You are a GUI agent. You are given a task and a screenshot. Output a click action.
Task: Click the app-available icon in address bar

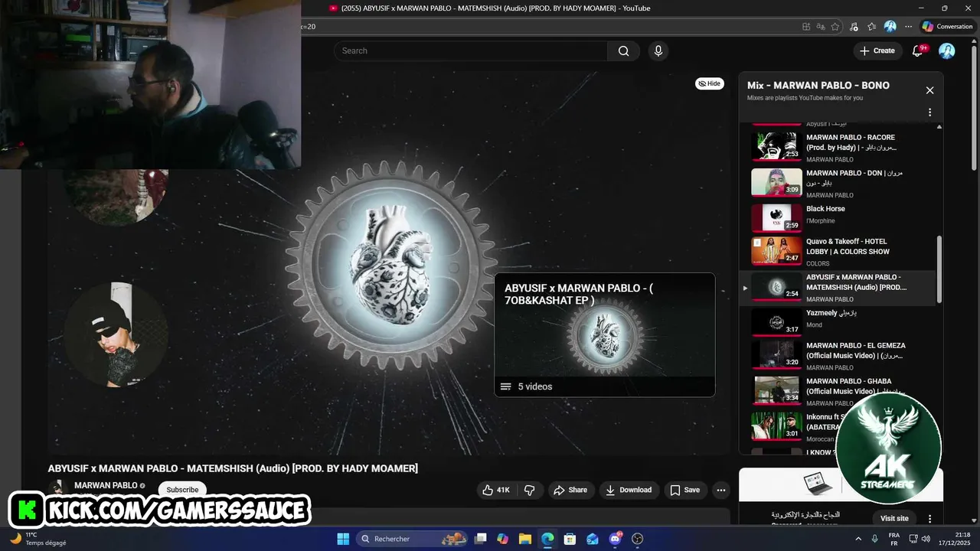(806, 26)
